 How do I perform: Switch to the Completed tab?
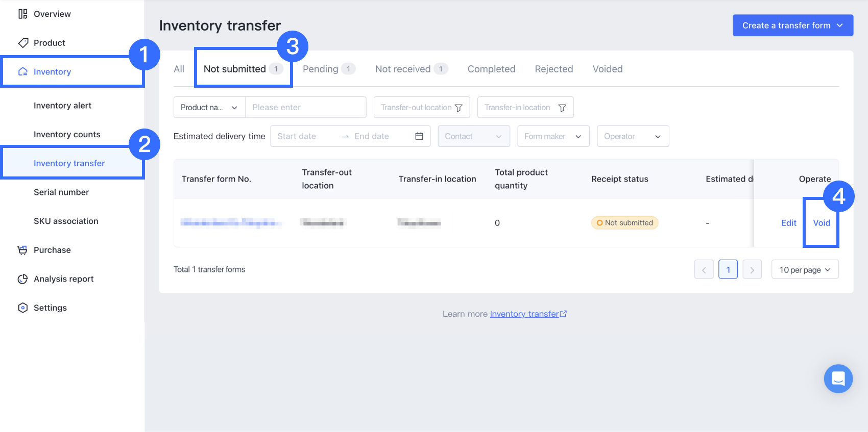(x=491, y=69)
